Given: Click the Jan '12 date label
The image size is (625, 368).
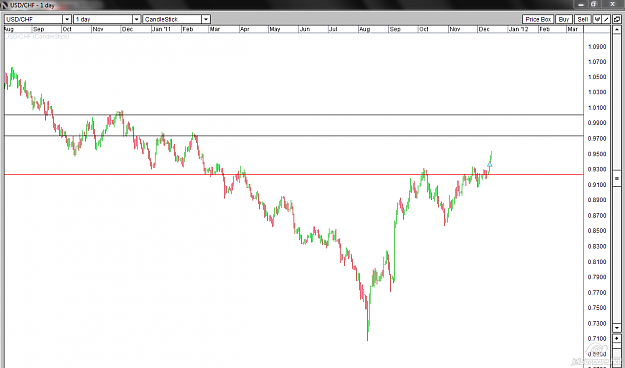Looking at the screenshot, I should (518, 29).
